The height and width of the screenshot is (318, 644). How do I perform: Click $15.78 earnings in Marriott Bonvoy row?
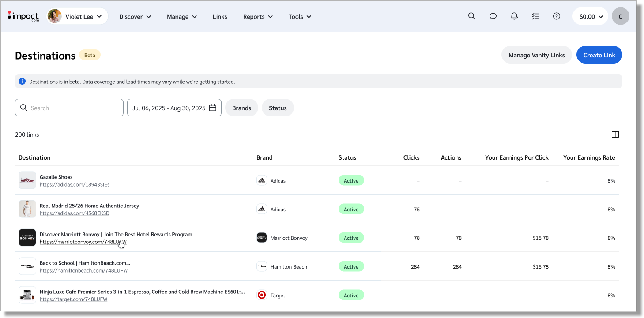coord(541,238)
